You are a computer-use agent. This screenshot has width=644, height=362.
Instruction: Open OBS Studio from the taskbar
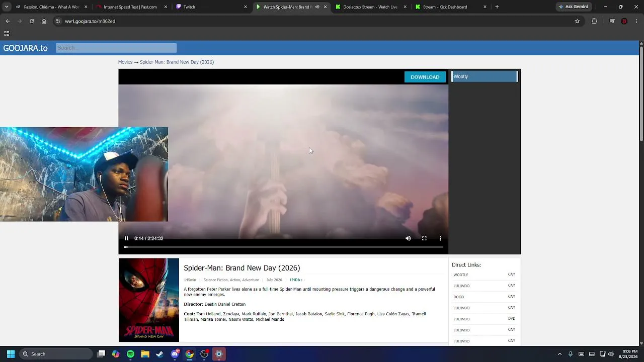coord(204,354)
